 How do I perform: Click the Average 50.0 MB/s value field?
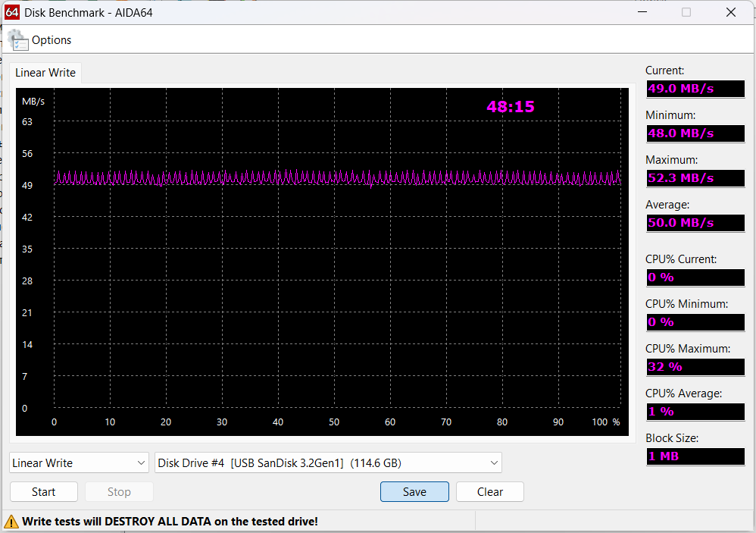click(x=695, y=223)
